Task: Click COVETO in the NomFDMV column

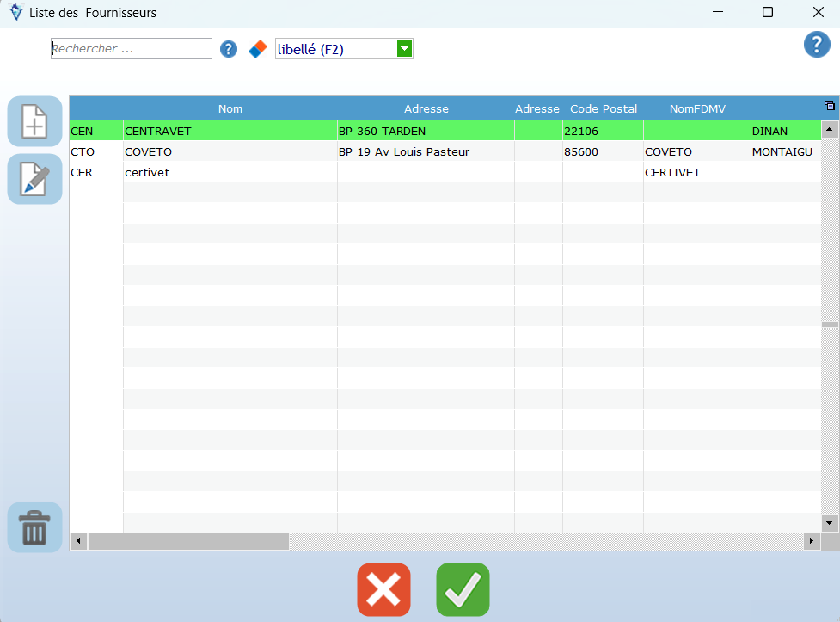Action: (x=697, y=151)
